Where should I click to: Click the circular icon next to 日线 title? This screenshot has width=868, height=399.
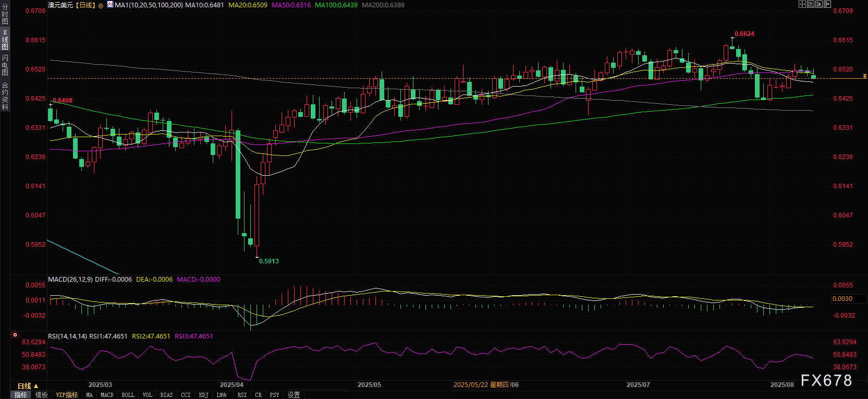[101, 5]
